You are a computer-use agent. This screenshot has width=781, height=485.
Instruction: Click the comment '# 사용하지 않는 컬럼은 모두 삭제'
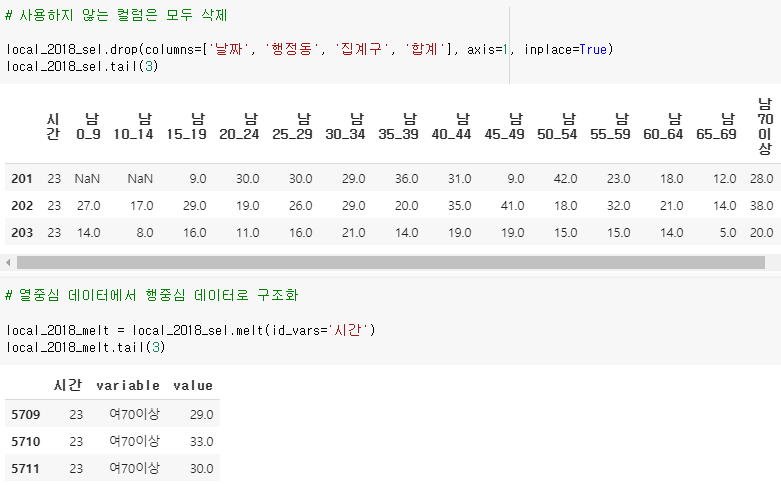coord(116,15)
